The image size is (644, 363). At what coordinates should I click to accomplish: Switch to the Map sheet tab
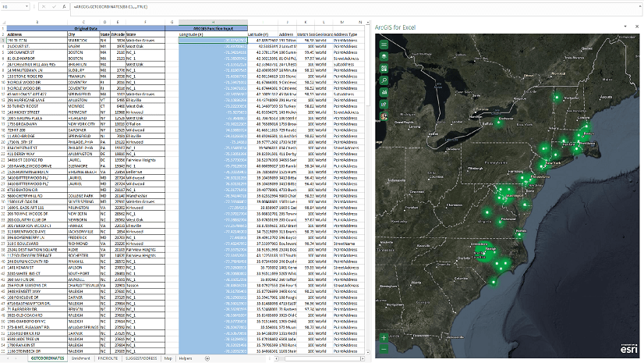pos(168,358)
